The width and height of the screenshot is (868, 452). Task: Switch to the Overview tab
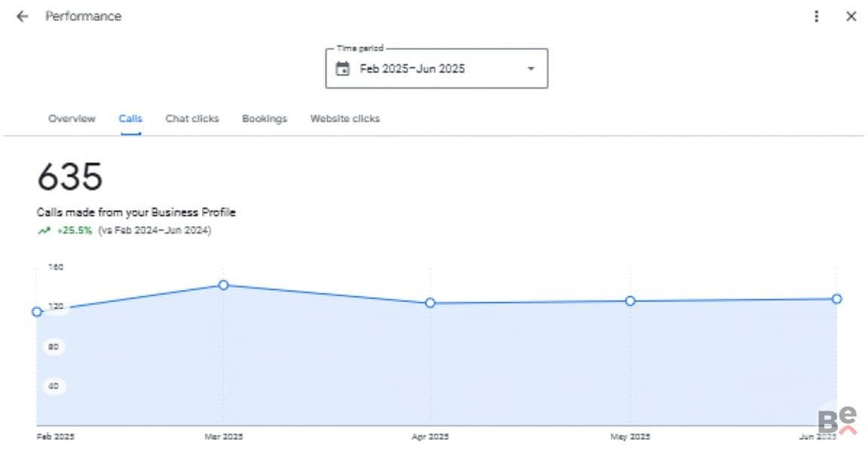tap(72, 118)
